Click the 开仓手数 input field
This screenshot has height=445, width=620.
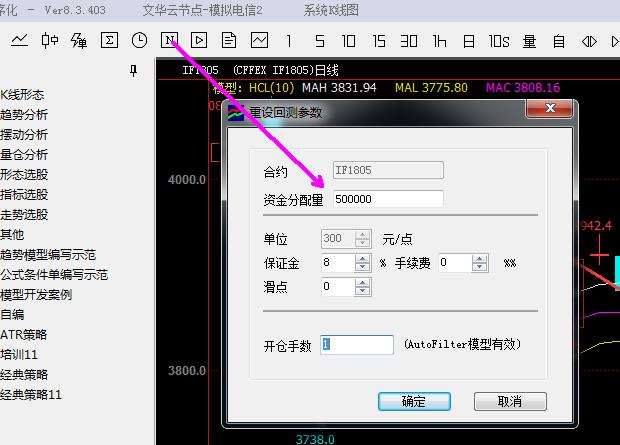357,345
